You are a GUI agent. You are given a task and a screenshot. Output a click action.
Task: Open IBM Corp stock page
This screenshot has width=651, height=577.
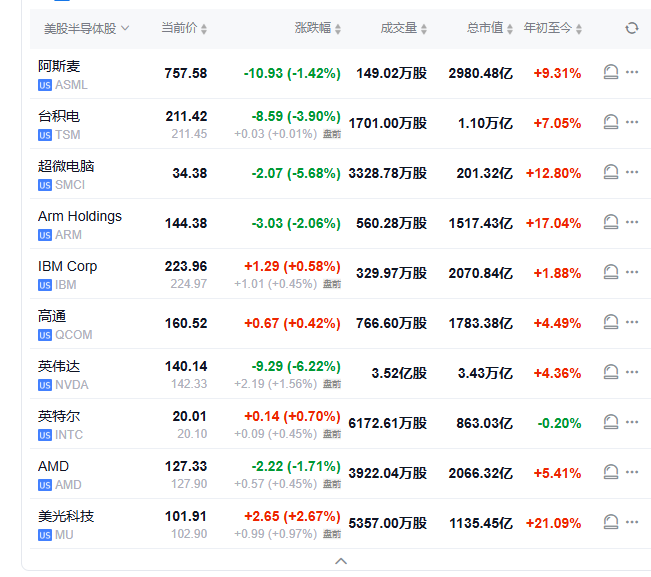click(67, 266)
